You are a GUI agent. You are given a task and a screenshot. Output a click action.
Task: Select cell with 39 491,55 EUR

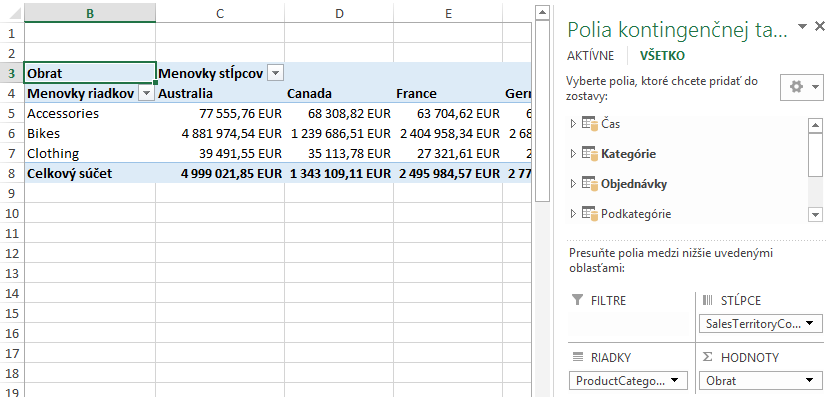click(220, 154)
